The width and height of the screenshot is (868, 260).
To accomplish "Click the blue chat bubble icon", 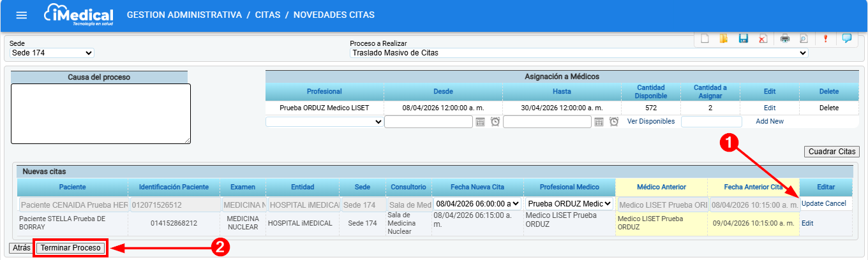I will [x=847, y=38].
